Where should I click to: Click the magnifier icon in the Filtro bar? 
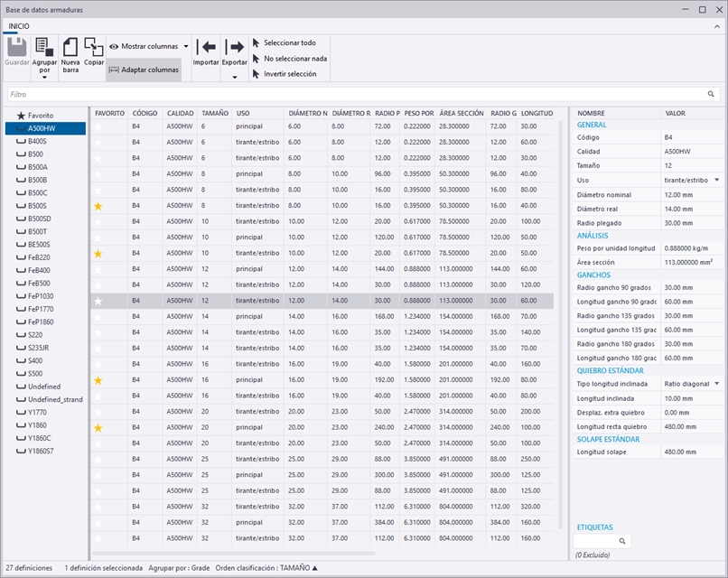coord(712,93)
